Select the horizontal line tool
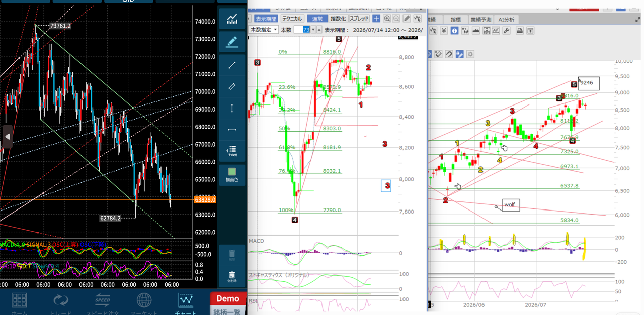644x315 pixels. click(x=232, y=130)
